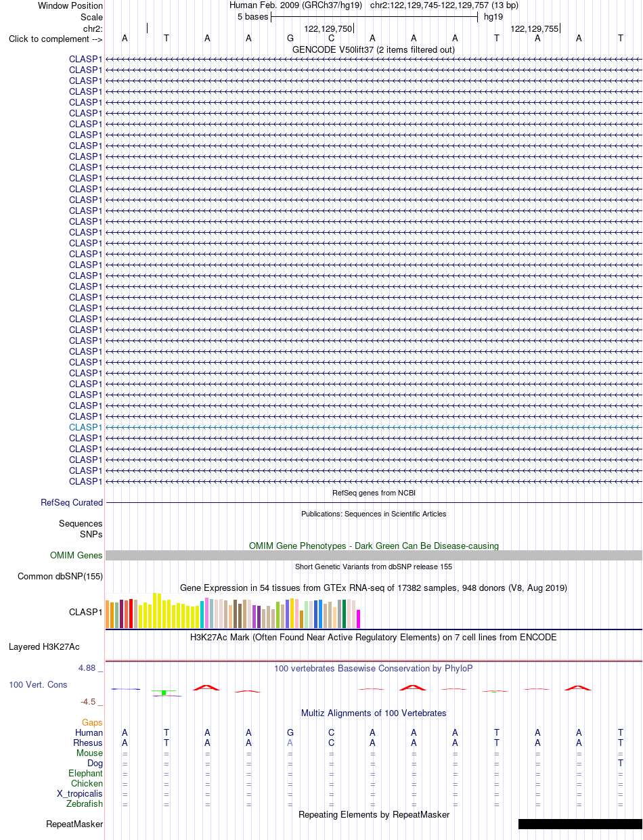Image resolution: width=643 pixels, height=840 pixels.
Task: Open 'Repeating Elements by RepeatMasker' title
Action: 374,815
